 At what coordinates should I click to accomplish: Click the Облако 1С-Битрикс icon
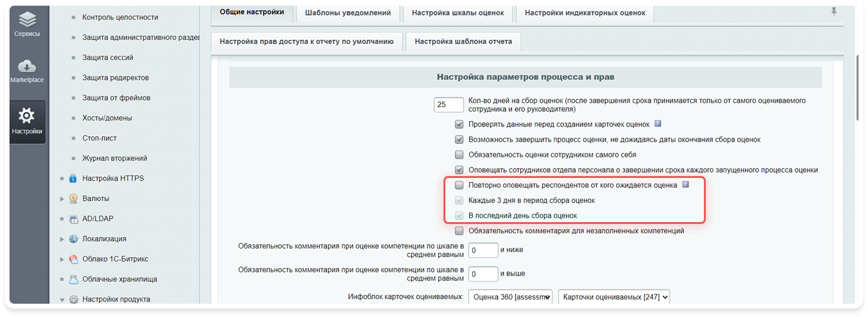coord(73,259)
